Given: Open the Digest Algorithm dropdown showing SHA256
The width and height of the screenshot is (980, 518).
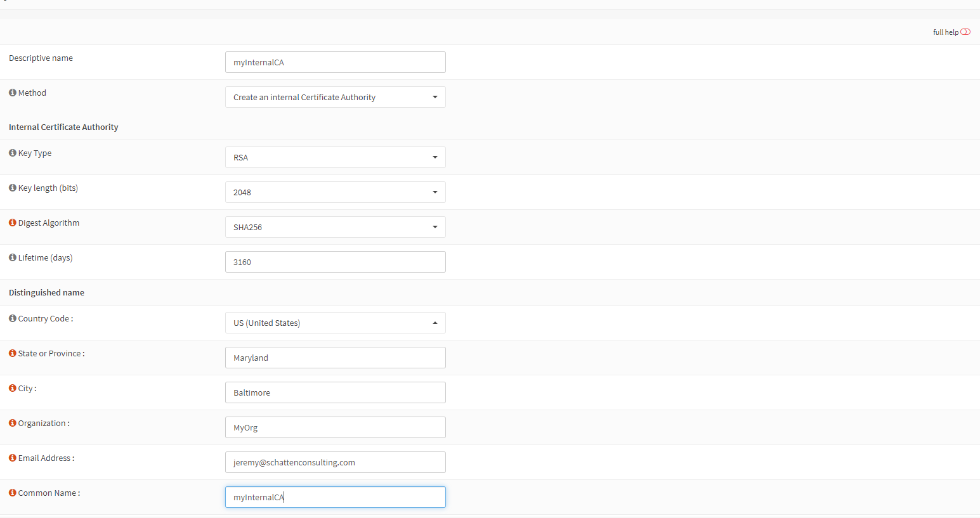Looking at the screenshot, I should (x=335, y=227).
